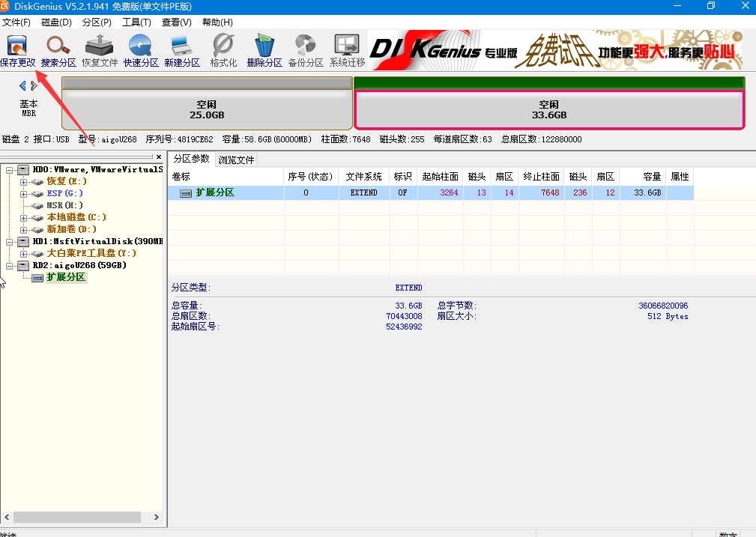Click the 总字节数 value 36066820096
Viewport: 756px width, 537px height.
(x=663, y=306)
